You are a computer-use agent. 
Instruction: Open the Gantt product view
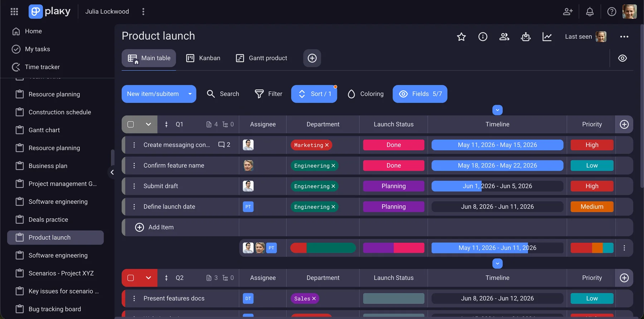tap(262, 58)
